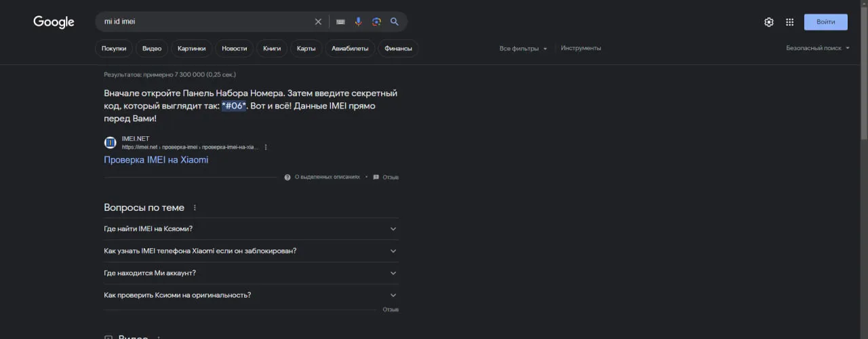Image resolution: width=868 pixels, height=339 pixels.
Task: Click the magnifier search icon
Action: click(394, 22)
